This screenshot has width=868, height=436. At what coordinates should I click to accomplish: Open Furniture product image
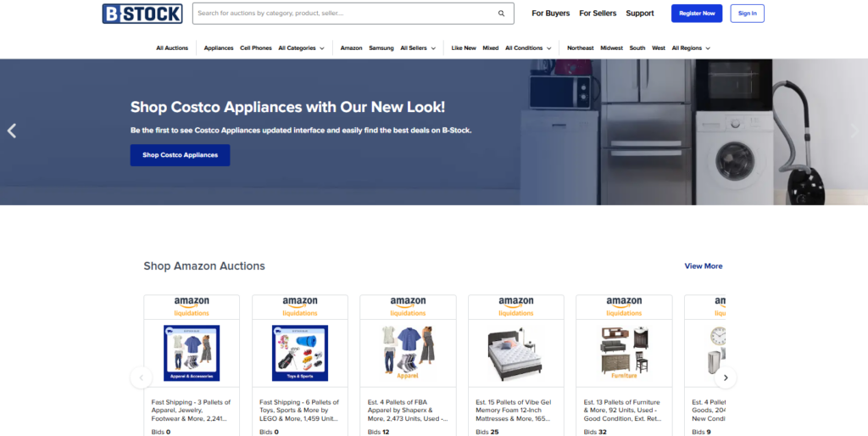(x=624, y=353)
